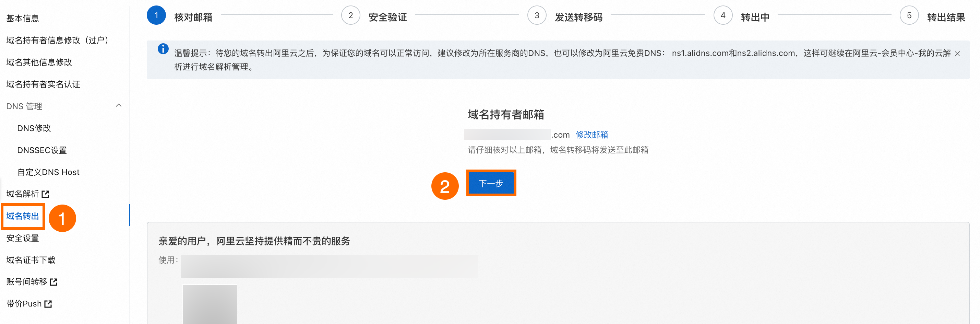Click the blurred thumbnail image in promo box
980x324 pixels.
tap(210, 304)
